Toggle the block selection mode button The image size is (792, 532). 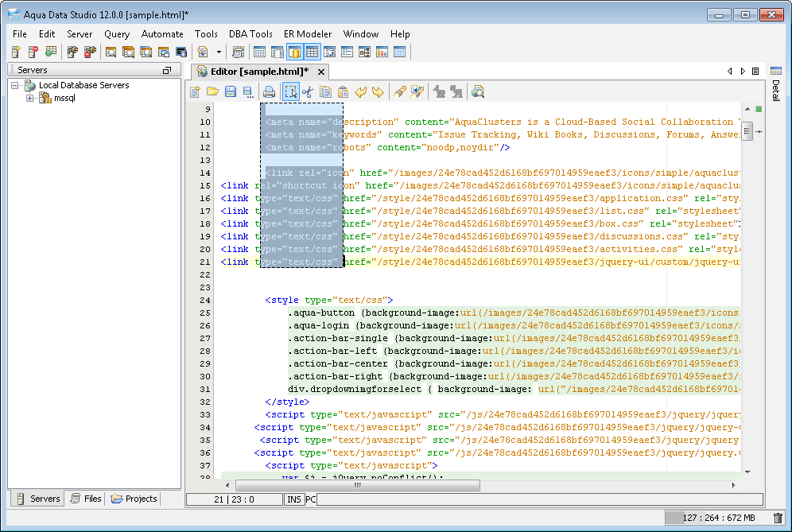(291, 92)
